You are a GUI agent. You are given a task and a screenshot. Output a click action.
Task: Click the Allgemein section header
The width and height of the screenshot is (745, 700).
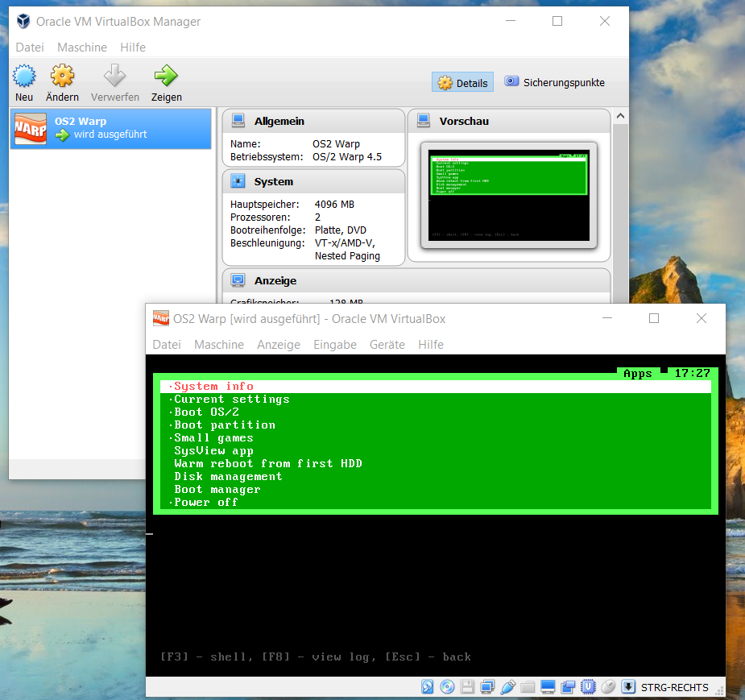click(x=313, y=121)
